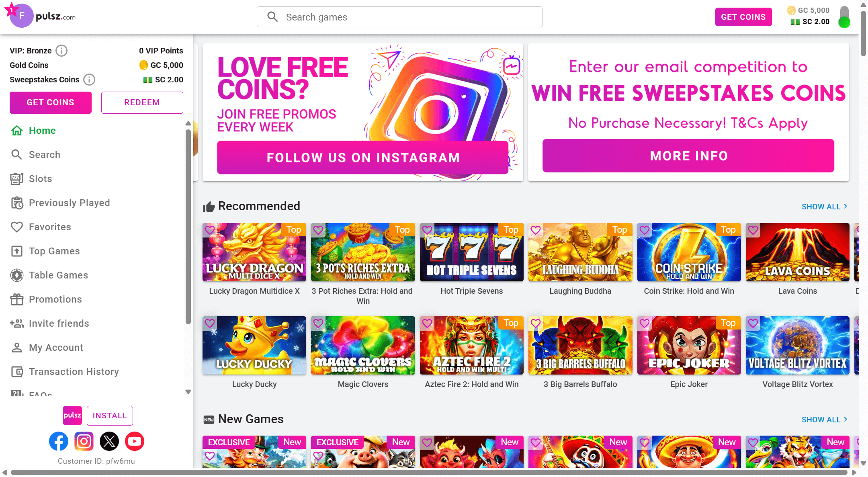Click the profile avatar with star badge
Image resolution: width=868 pixels, height=477 pixels.
click(19, 15)
